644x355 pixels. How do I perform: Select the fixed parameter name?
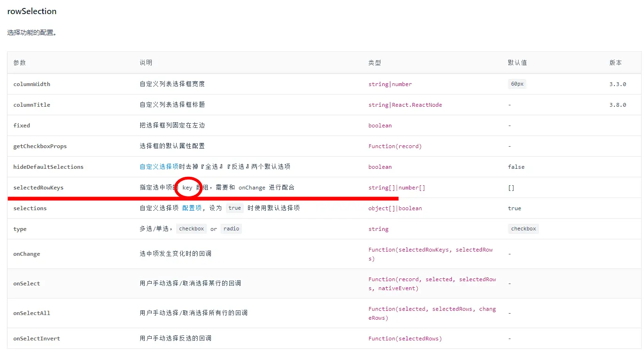click(x=22, y=126)
